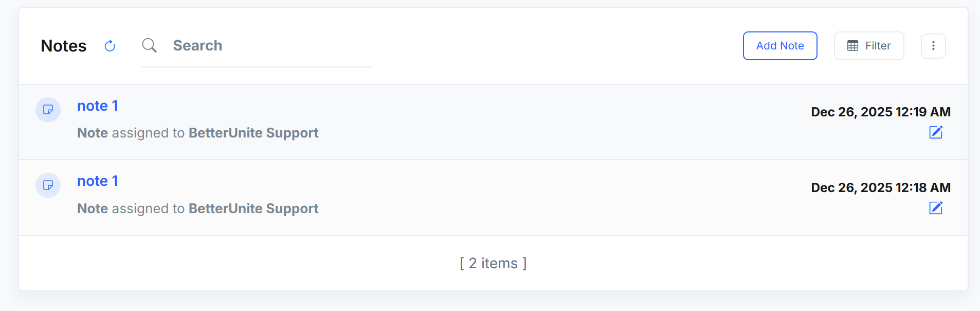
Task: Click the Dec 26, 2025 12:18 AM timestamp
Action: pos(880,187)
